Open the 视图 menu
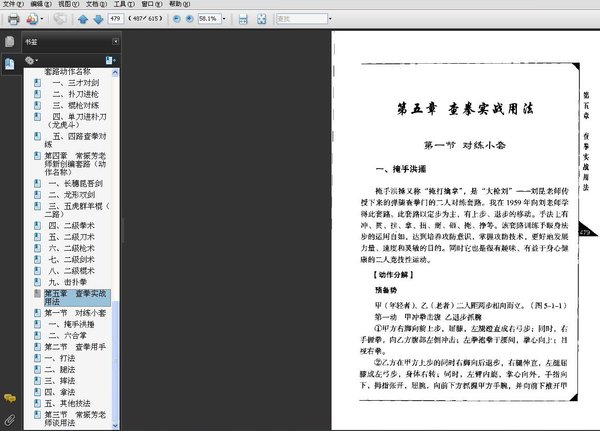Image resolution: width=600 pixels, height=431 pixels. tap(68, 4)
